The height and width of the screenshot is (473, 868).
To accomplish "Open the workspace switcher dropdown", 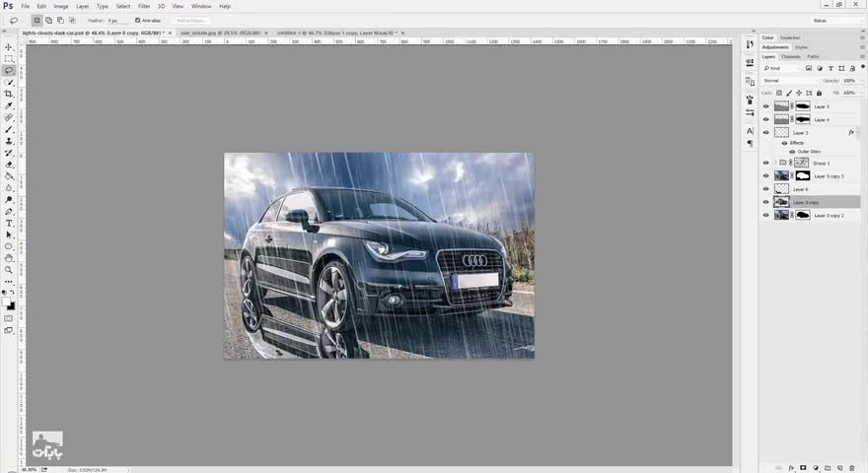I will coord(836,21).
